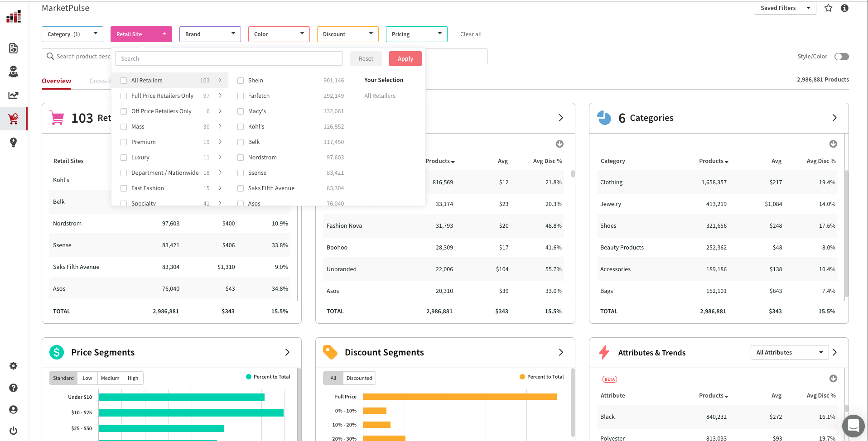Click the orange tag Discount Segments icon
Viewport: 868px width, 441px height.
tap(330, 352)
